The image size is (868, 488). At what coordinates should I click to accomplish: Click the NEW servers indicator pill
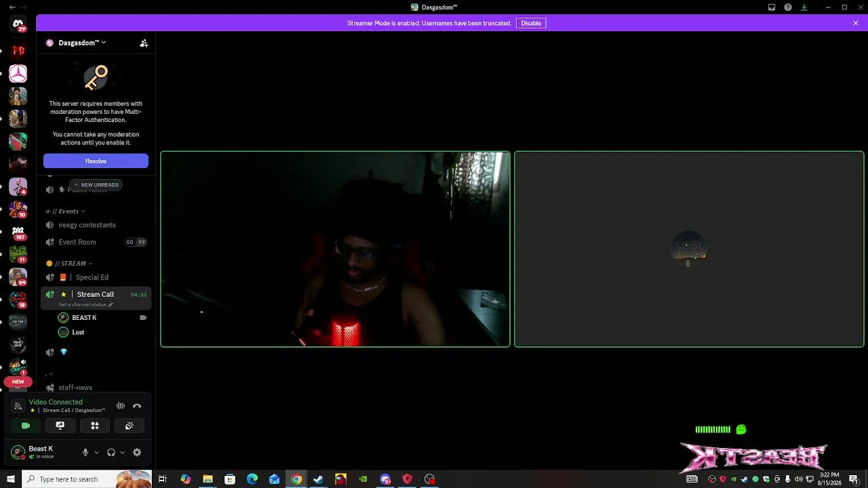click(18, 382)
